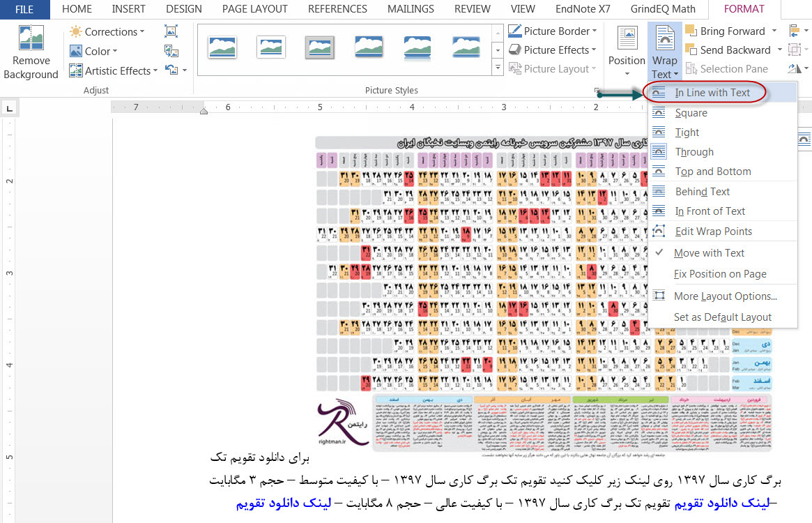This screenshot has width=812, height=523.
Task: Expand the Picture Styles gallery
Action: click(498, 68)
